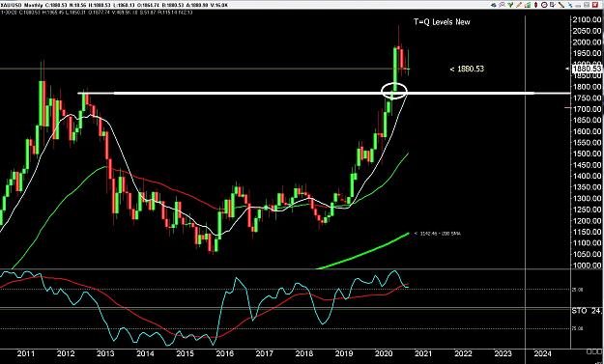
Task: Click the 1150.00 price axis label
Action: (x=587, y=232)
